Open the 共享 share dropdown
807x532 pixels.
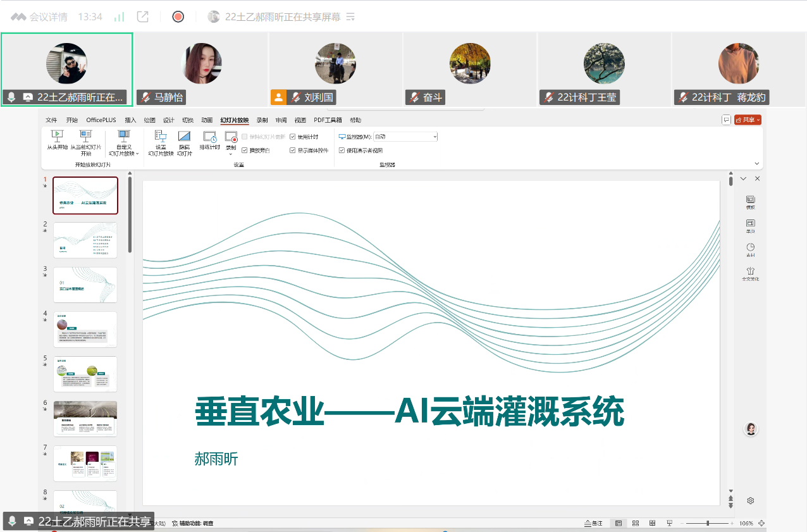click(x=748, y=120)
